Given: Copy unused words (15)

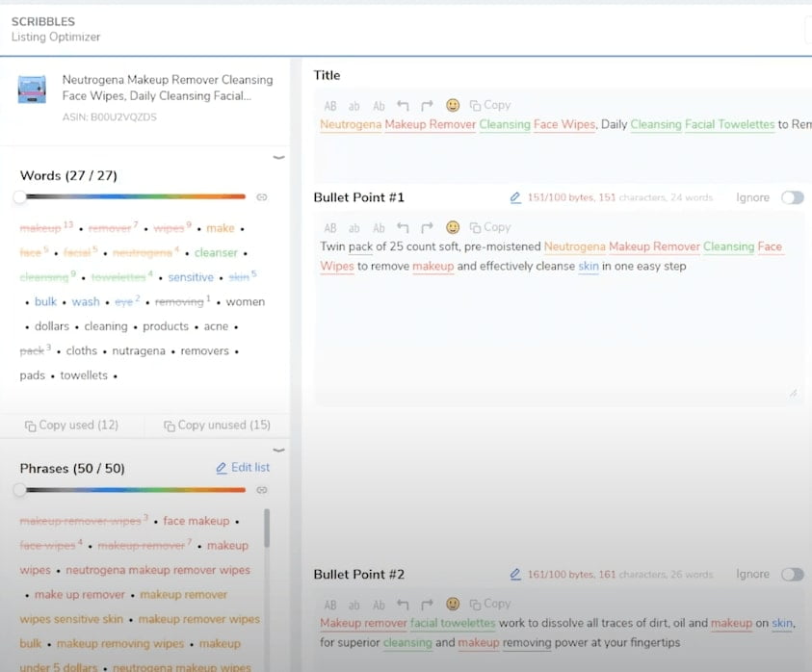Looking at the screenshot, I should tap(217, 426).
